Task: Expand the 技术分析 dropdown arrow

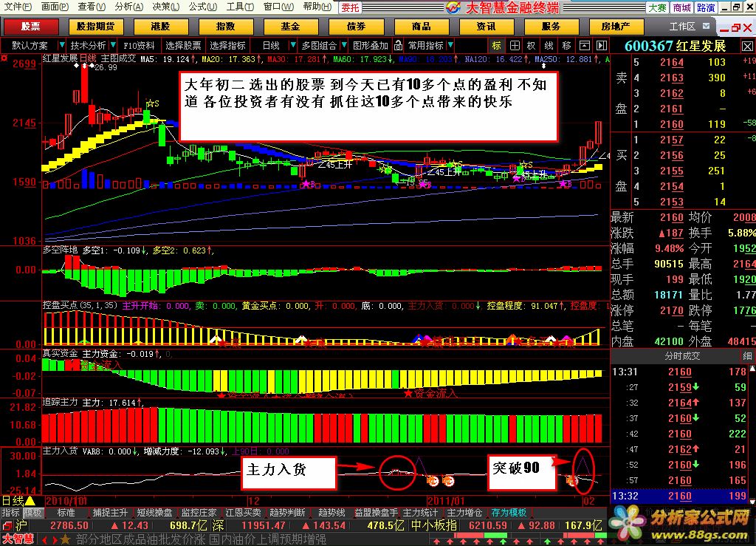Action: click(113, 45)
